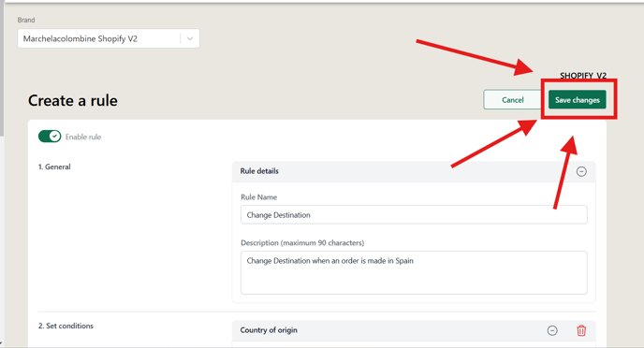Click the Brand field label
Image resolution: width=644 pixels, height=348 pixels.
pyautogui.click(x=26, y=20)
